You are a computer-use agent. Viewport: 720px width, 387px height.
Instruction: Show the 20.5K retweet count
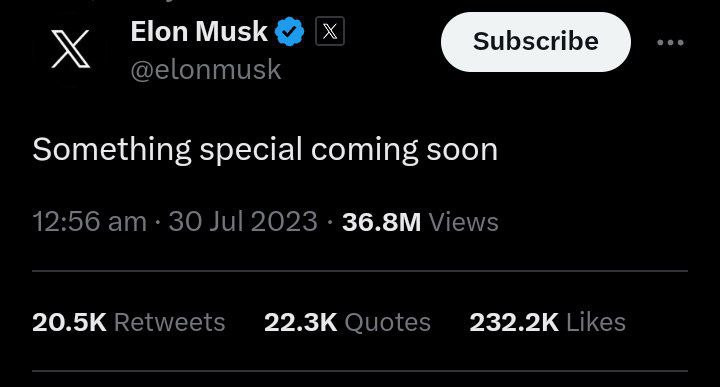tap(69, 322)
